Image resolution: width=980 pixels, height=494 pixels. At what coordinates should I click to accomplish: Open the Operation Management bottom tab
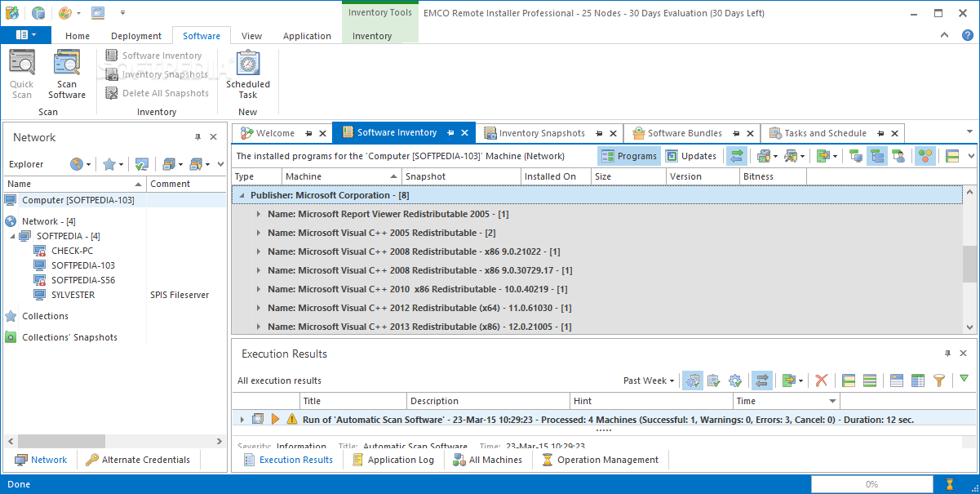point(600,460)
